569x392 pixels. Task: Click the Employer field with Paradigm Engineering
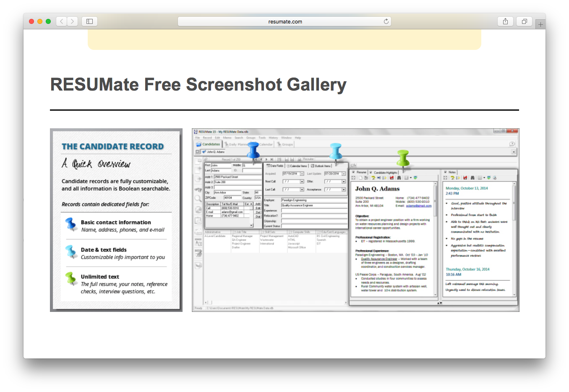pyautogui.click(x=314, y=200)
